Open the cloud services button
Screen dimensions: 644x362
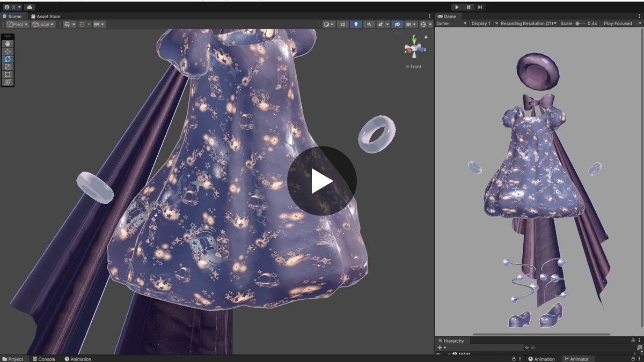coord(30,7)
